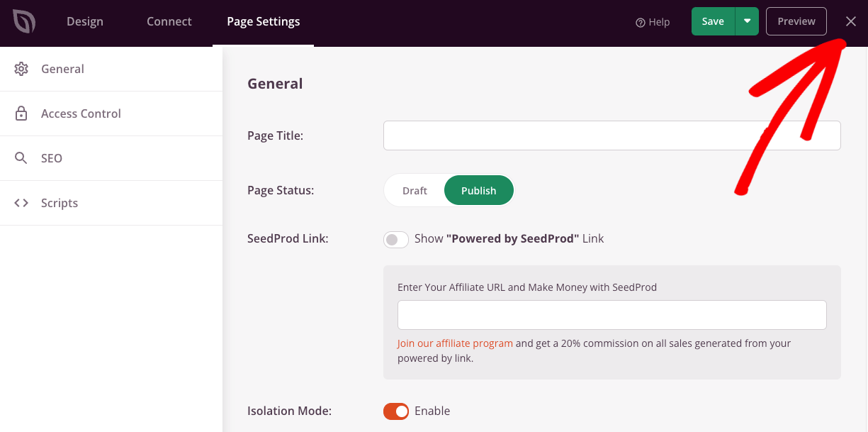868x432 pixels.
Task: Save the page settings
Action: click(x=713, y=21)
